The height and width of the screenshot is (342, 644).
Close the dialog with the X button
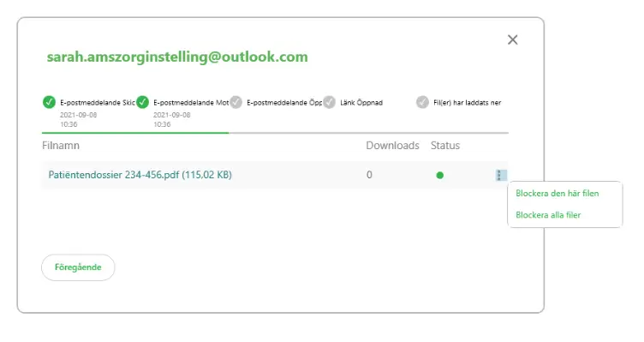513,40
